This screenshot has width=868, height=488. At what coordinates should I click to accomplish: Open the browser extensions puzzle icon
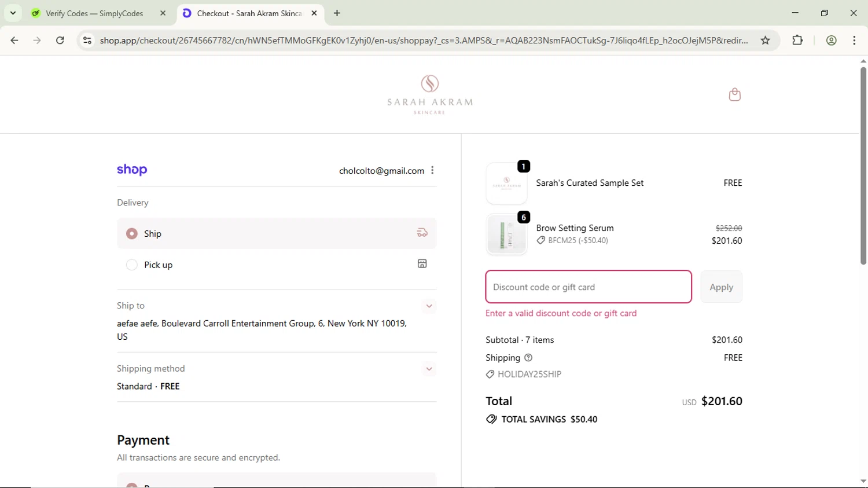pyautogui.click(x=797, y=40)
